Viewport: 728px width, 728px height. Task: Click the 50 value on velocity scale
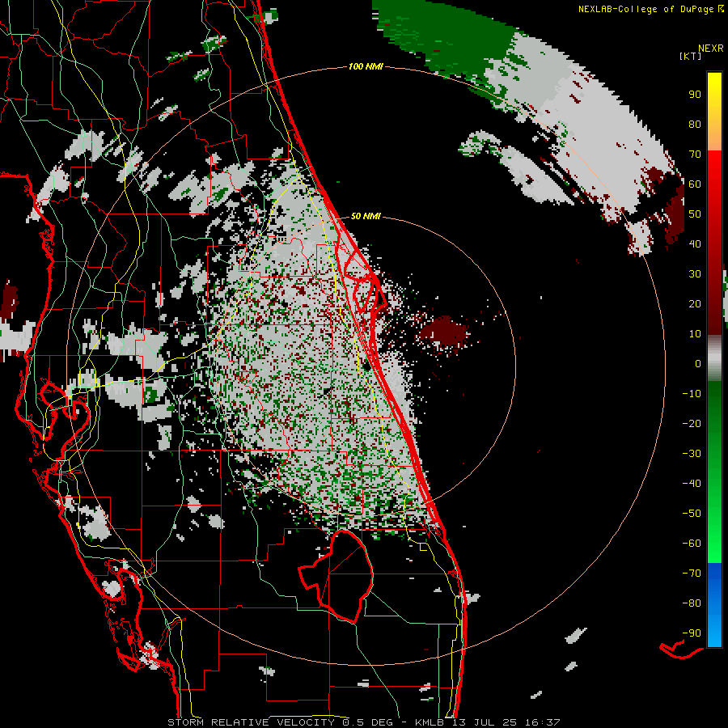pyautogui.click(x=695, y=214)
